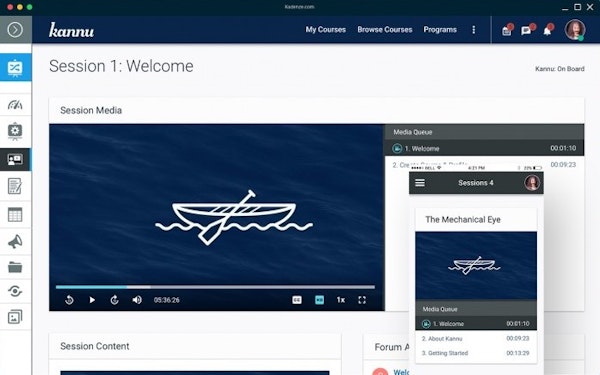Screen dimensions: 600x375
Task: Open the gradebook table icon in sidebar
Action: (15, 215)
